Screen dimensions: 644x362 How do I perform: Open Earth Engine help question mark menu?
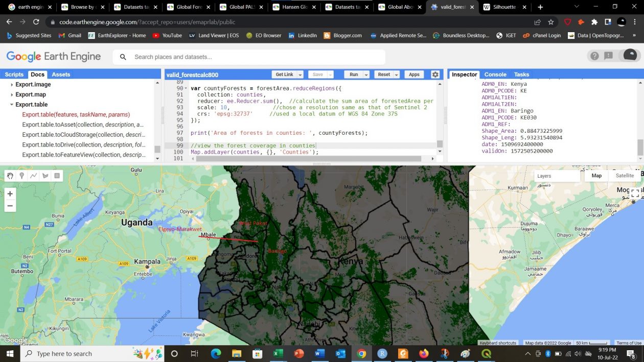(x=594, y=56)
